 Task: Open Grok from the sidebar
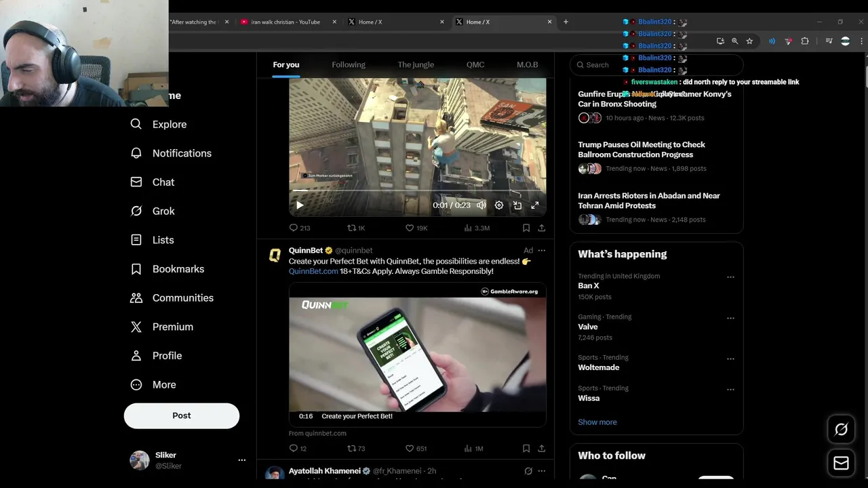[153, 211]
